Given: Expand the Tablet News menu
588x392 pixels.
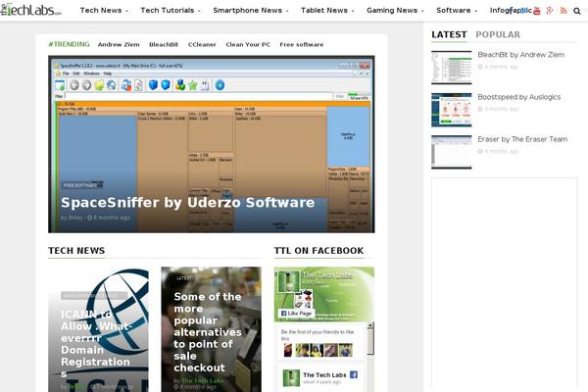Looking at the screenshot, I should (327, 11).
